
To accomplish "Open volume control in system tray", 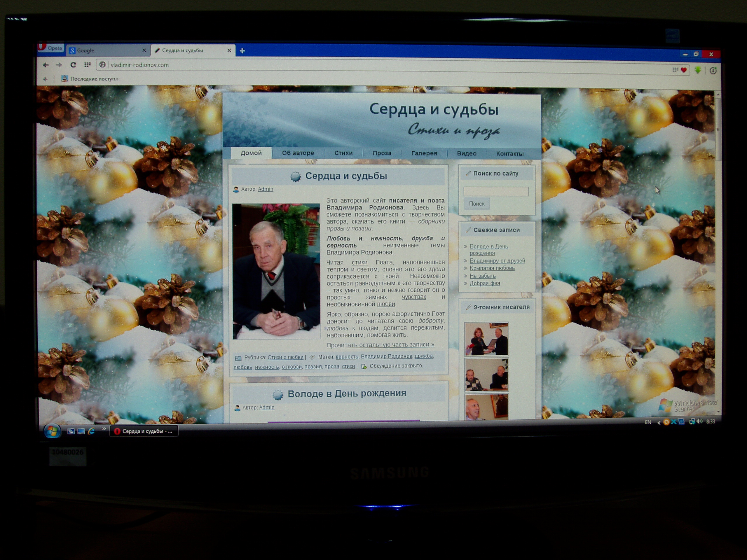I will coord(700,421).
